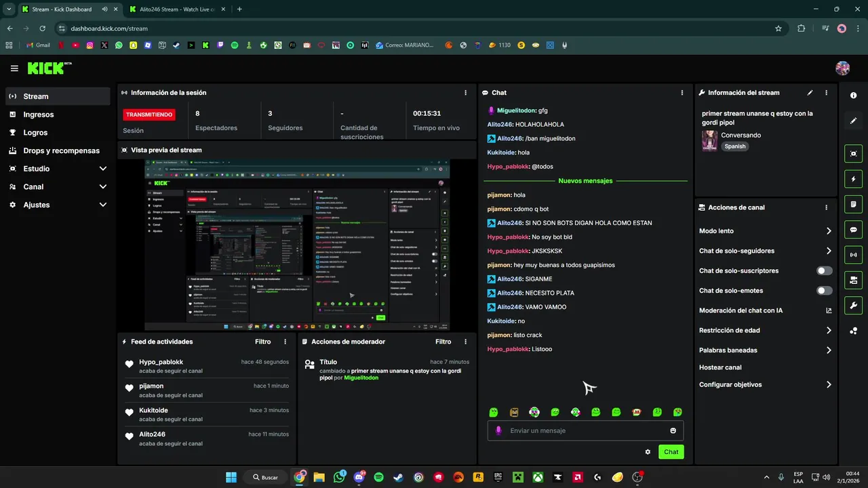Toggle the stream preview widget icon in the right sidebar
The height and width of the screenshot is (488, 868).
[854, 154]
